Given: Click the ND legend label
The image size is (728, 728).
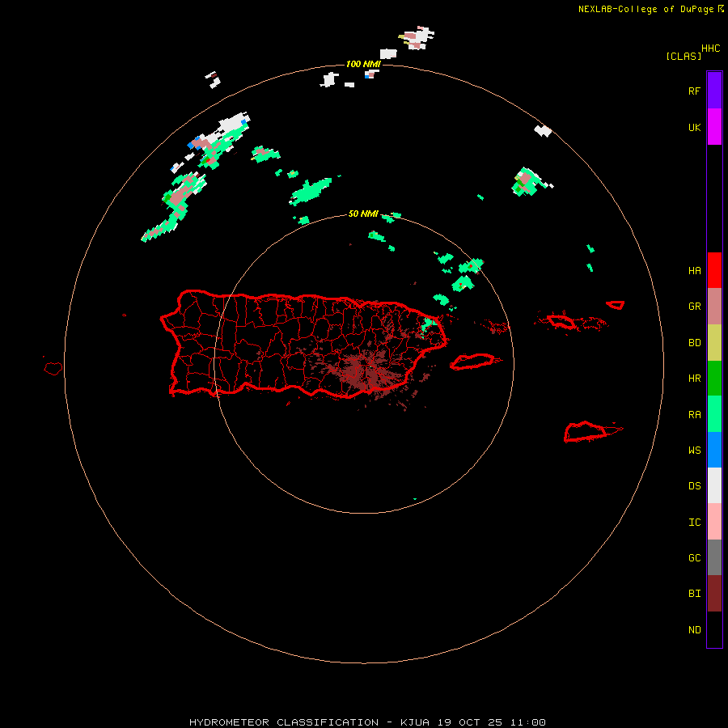Looking at the screenshot, I should tap(694, 630).
